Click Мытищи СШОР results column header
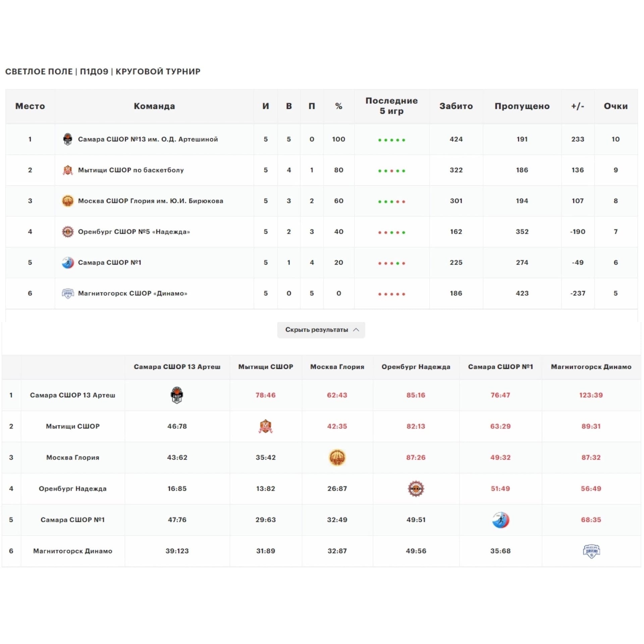Screen dimensions: 644x644 [x=266, y=367]
